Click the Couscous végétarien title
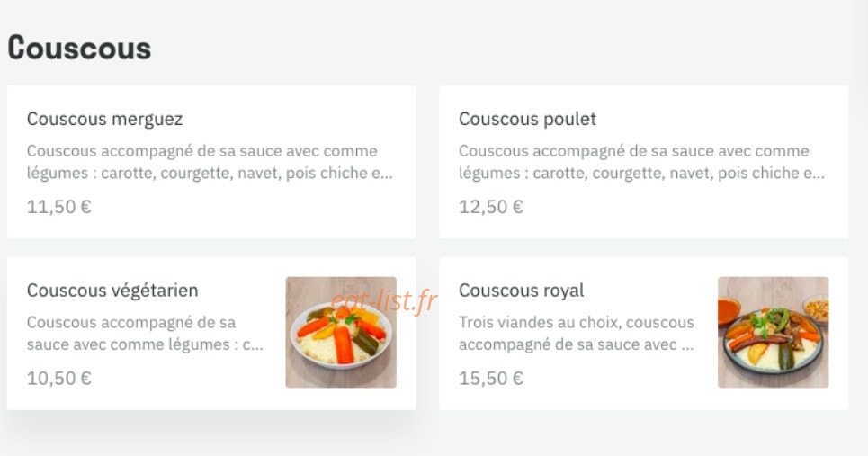This screenshot has height=456, width=868. pyautogui.click(x=112, y=291)
